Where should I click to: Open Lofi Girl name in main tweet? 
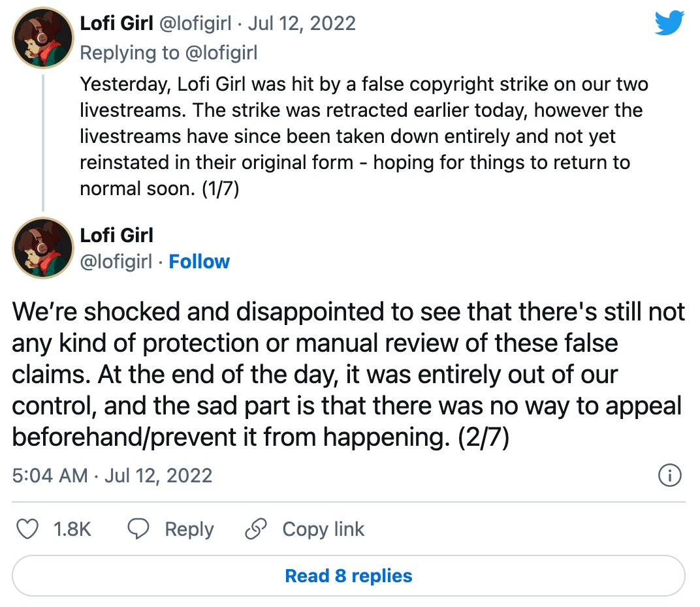(x=116, y=235)
